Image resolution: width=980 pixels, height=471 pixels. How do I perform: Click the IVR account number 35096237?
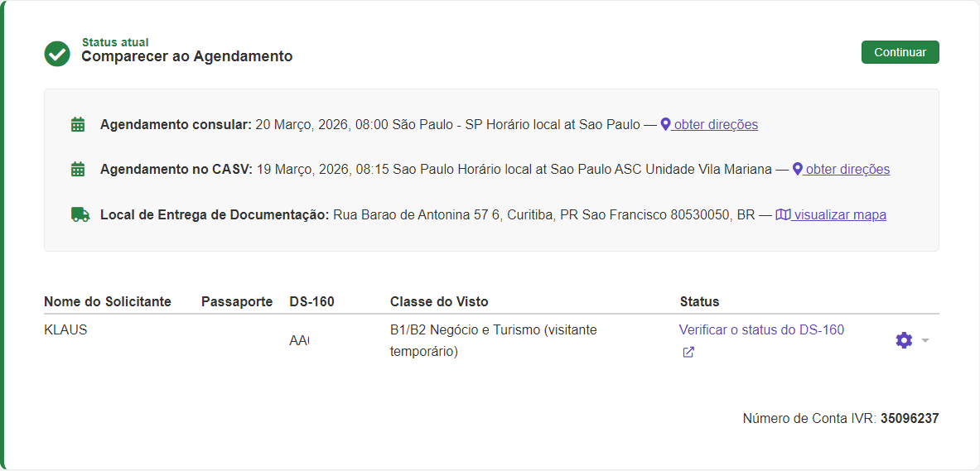(910, 419)
